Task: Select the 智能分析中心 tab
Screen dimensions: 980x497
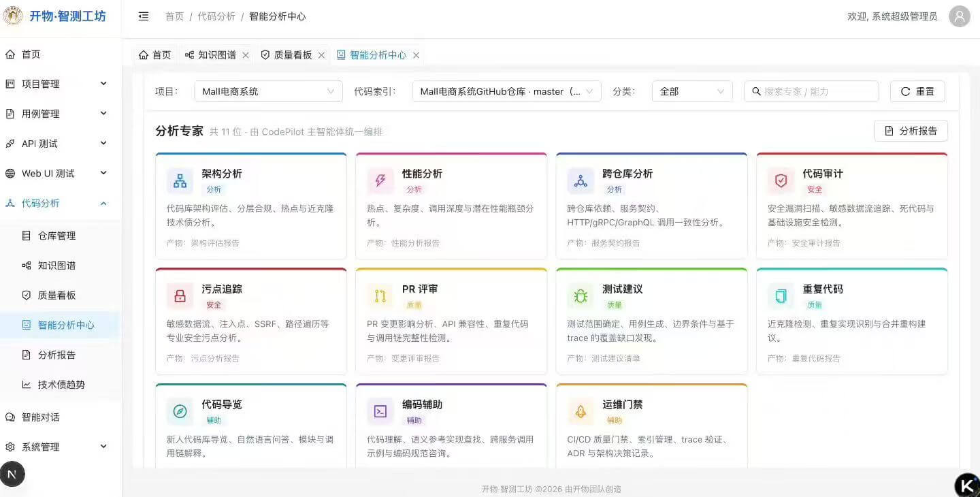Action: [x=378, y=55]
